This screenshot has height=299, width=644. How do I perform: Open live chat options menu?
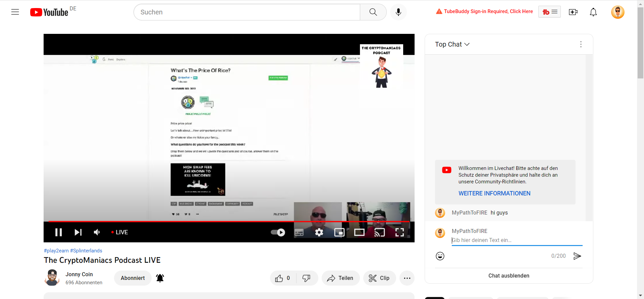[581, 44]
